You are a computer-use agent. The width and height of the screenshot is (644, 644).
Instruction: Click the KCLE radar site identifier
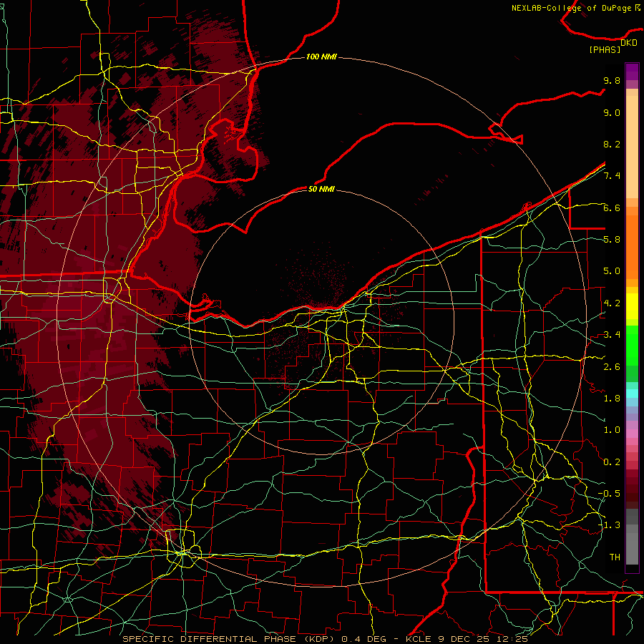(x=419, y=639)
